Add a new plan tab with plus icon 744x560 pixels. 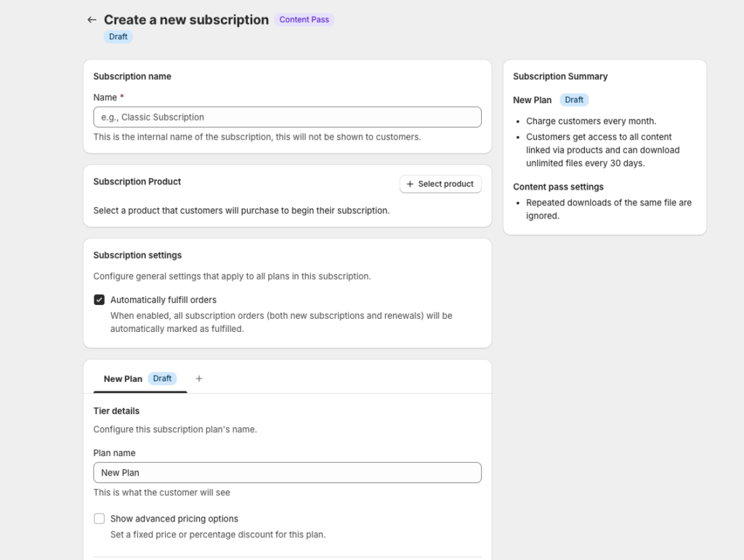click(x=199, y=378)
